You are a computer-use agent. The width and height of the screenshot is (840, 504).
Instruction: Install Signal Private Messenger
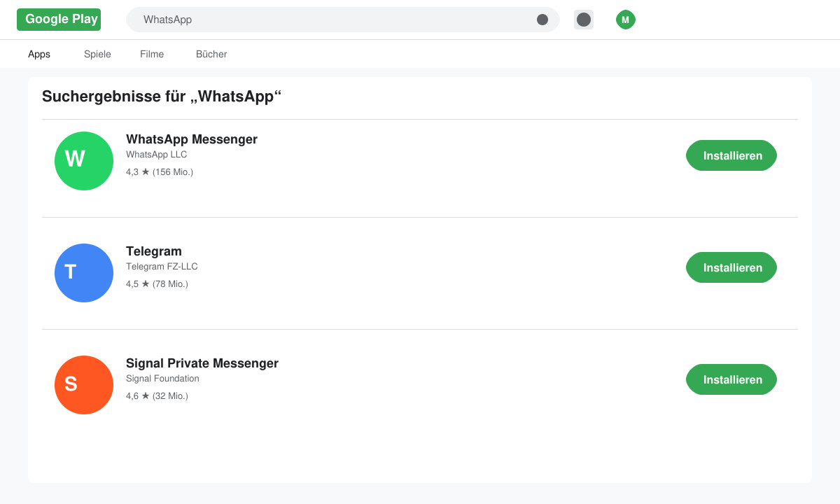(731, 379)
